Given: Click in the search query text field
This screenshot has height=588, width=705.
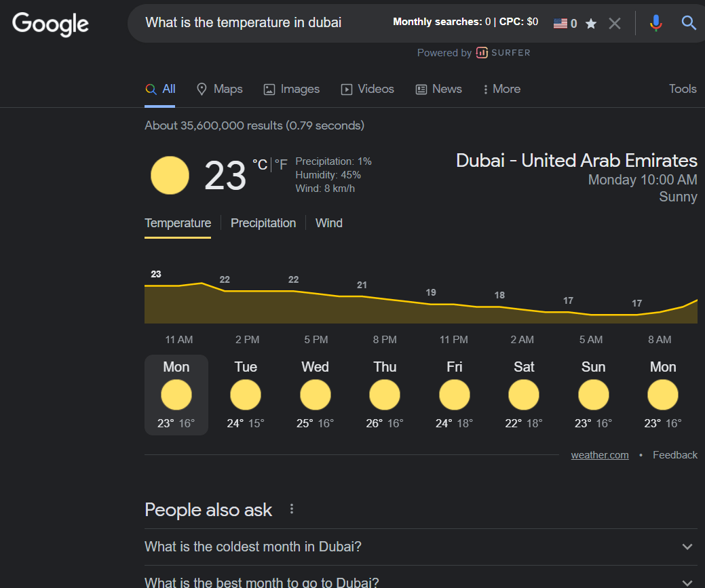Looking at the screenshot, I should point(258,22).
